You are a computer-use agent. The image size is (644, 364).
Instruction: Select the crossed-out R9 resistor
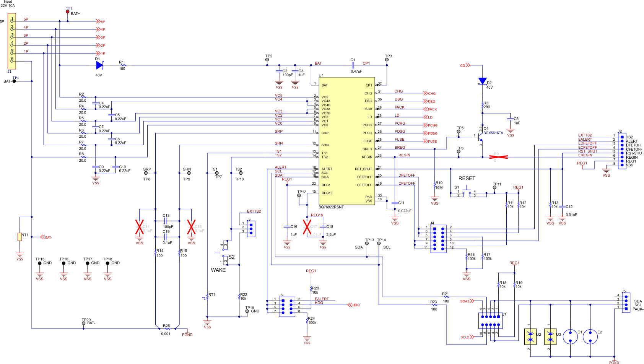click(499, 157)
